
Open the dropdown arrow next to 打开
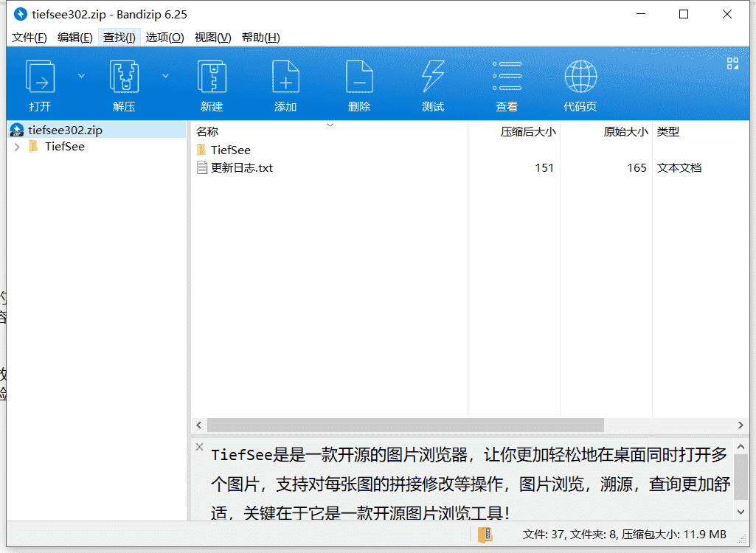(81, 76)
